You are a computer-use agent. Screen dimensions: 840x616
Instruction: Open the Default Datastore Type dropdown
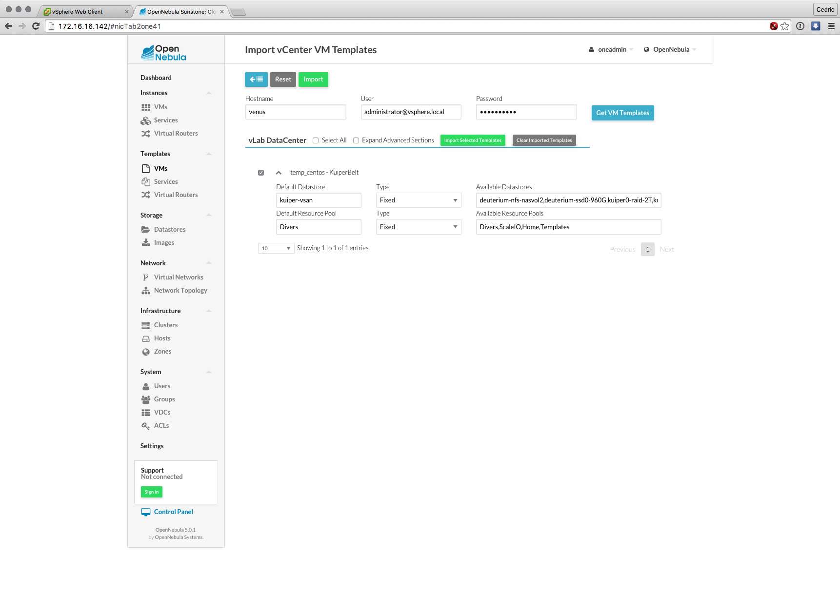click(x=418, y=200)
